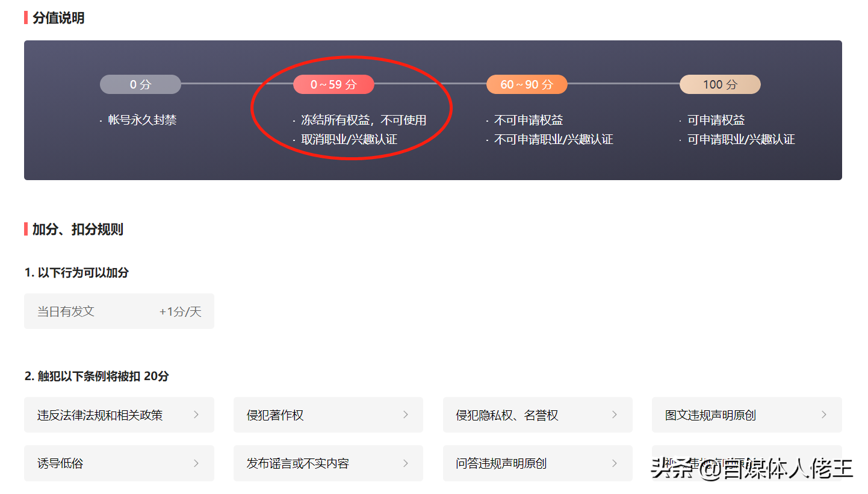Open details for 问答违规声明原创 rule
Image resolution: width=868 pixels, height=494 pixels.
coord(538,463)
